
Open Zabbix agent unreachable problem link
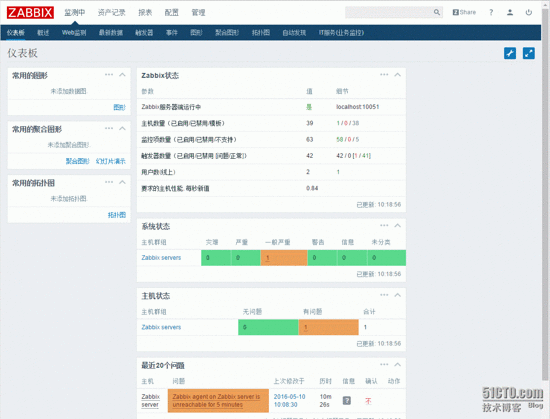(x=216, y=400)
